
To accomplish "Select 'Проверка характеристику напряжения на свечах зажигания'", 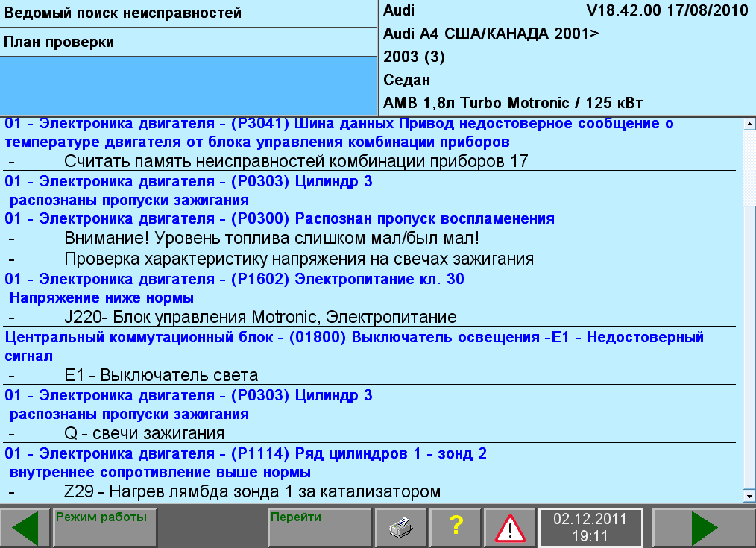I will click(x=299, y=259).
